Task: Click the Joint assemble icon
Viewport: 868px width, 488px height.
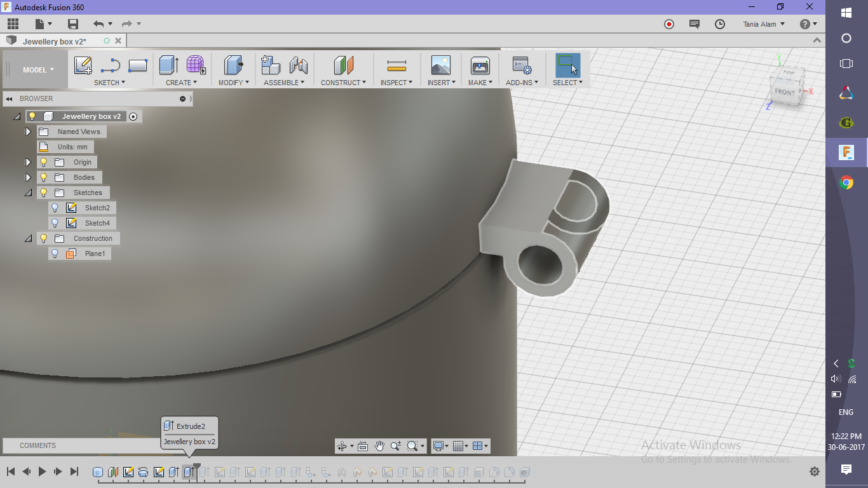Action: point(298,65)
